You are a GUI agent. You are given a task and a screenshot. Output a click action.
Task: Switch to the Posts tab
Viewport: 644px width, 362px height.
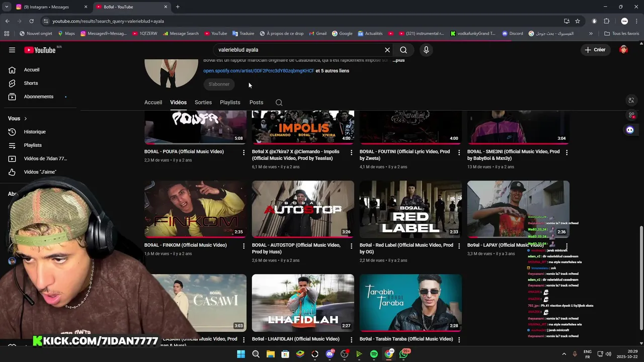pos(256,103)
